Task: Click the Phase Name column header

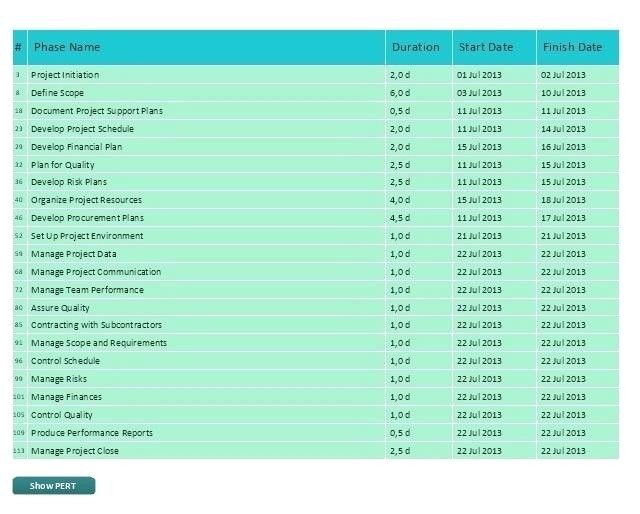Action: pos(67,47)
